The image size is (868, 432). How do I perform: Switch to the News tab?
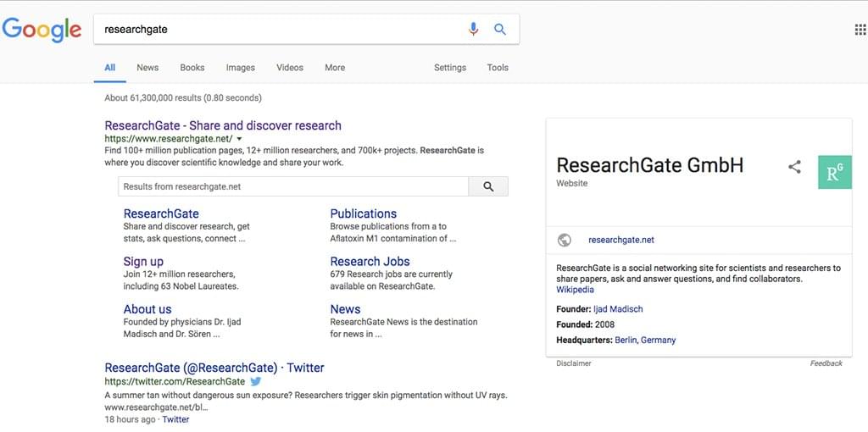tap(147, 68)
